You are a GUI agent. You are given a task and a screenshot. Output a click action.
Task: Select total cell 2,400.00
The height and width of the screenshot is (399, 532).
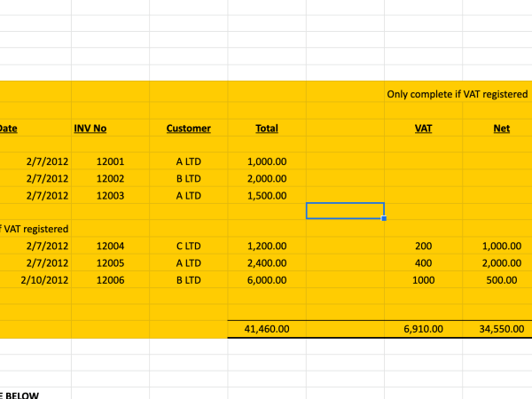pyautogui.click(x=267, y=262)
